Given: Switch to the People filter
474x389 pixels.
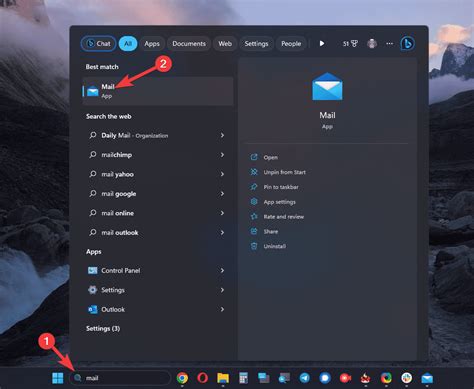Looking at the screenshot, I should click(291, 44).
